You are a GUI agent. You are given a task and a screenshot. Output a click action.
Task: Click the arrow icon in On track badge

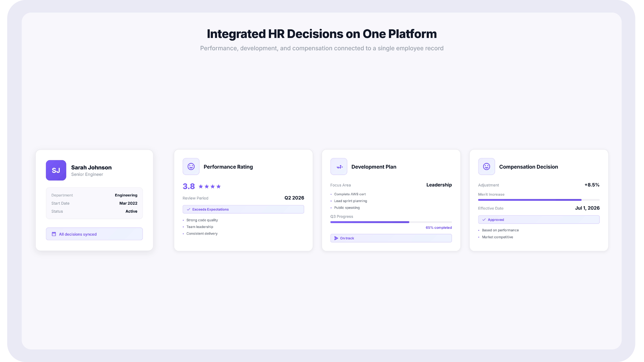tap(336, 238)
